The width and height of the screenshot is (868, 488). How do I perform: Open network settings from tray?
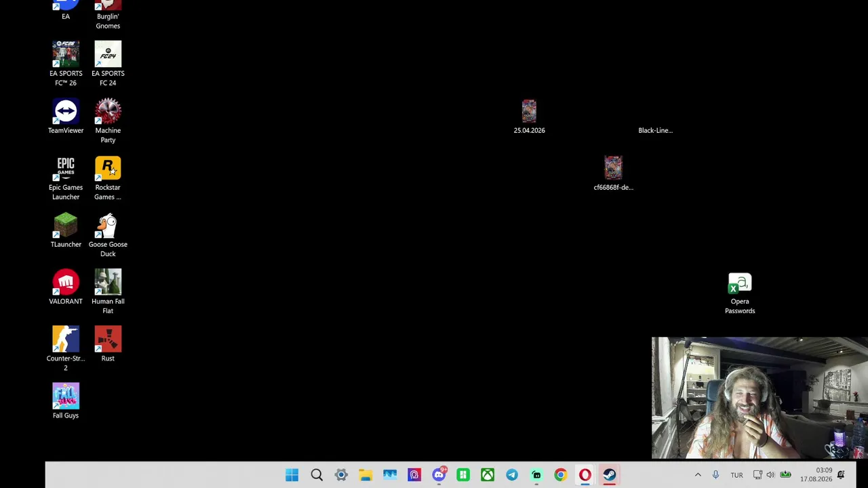tap(757, 475)
